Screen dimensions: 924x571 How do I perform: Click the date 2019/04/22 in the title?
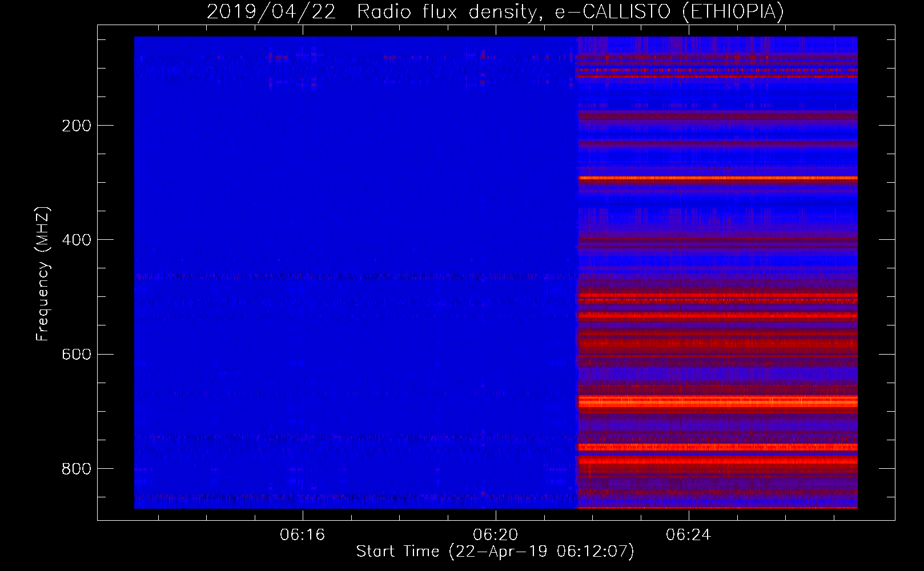pos(271,11)
